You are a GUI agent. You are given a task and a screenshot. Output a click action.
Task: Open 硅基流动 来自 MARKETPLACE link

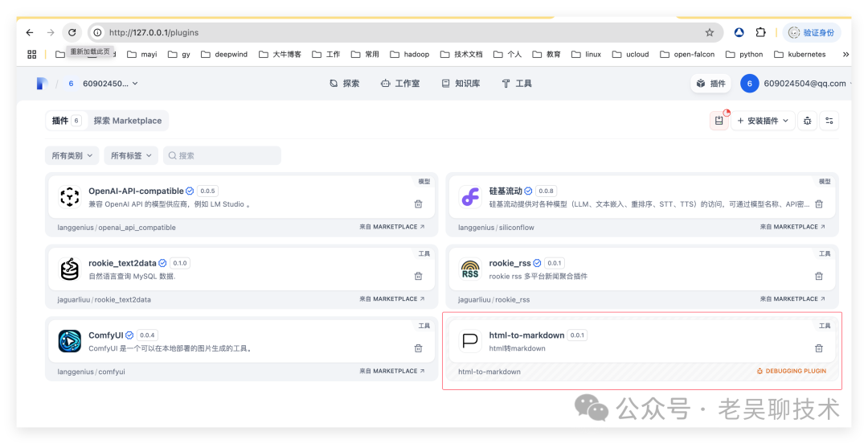[792, 227]
